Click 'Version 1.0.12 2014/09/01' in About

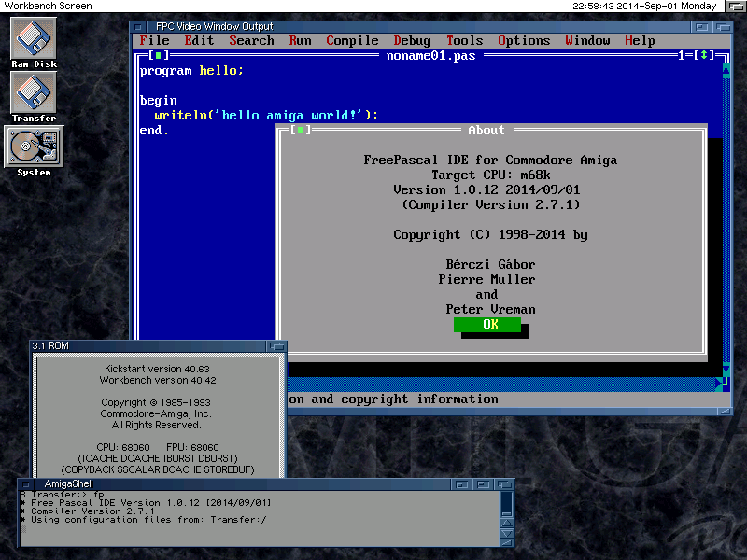[486, 190]
